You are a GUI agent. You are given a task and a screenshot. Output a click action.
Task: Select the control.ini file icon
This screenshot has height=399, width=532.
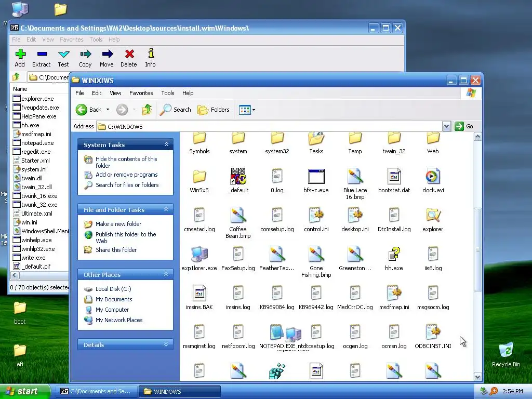(316, 215)
